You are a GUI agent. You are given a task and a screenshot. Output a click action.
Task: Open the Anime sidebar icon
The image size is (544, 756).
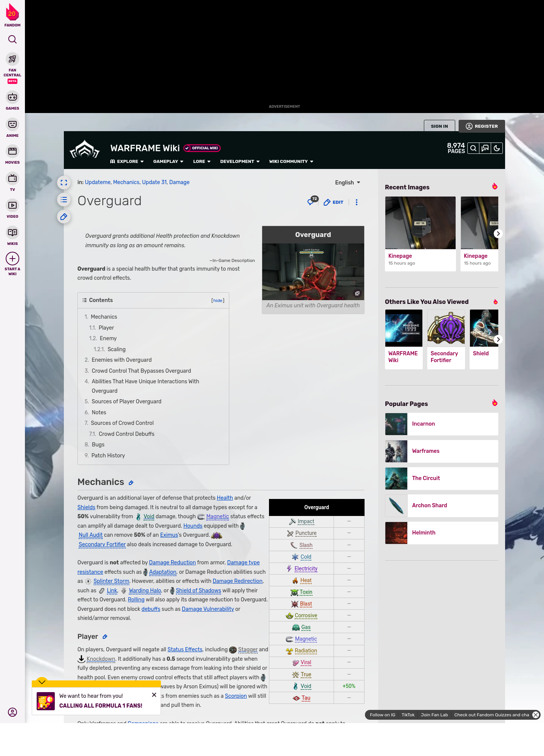[12, 124]
